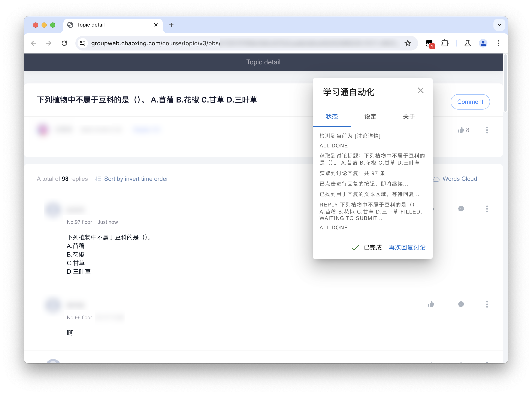Click reply bubble on No.97 floor post

pos(461,209)
